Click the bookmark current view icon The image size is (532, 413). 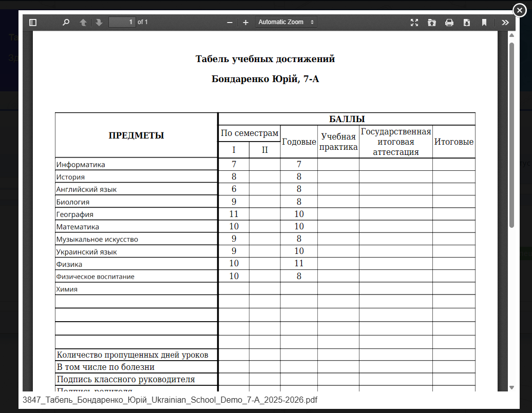[x=484, y=23]
